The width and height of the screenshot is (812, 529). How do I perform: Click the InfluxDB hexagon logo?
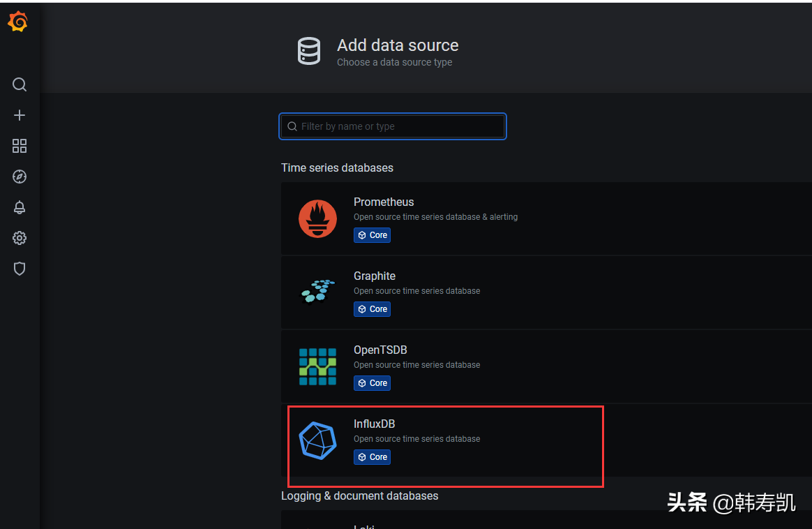[317, 440]
